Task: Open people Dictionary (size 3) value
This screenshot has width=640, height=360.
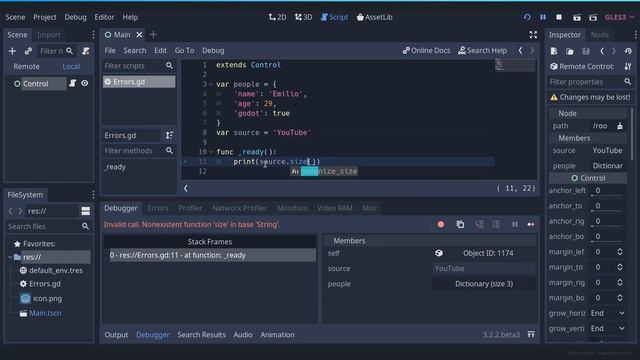Action: [484, 284]
